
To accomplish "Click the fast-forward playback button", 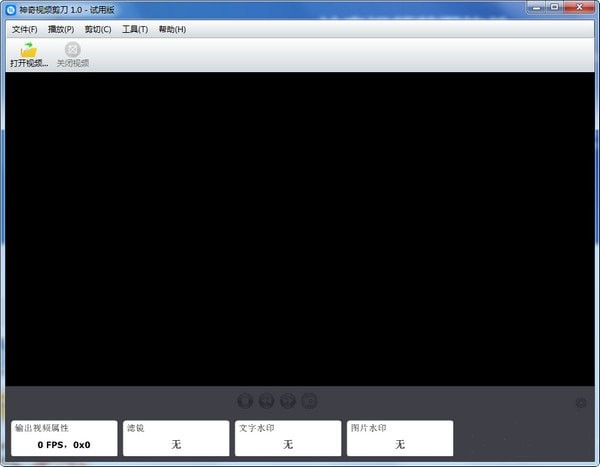I will pyautogui.click(x=288, y=401).
